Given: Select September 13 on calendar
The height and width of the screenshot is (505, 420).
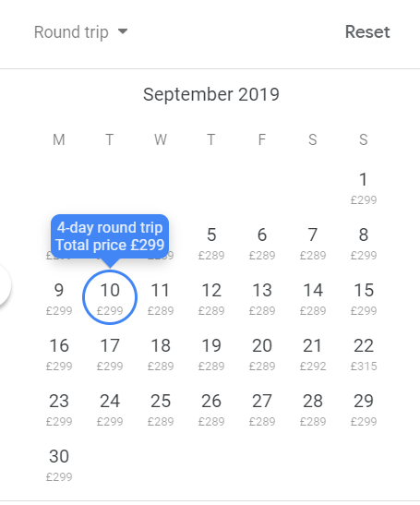Looking at the screenshot, I should tap(262, 297).
